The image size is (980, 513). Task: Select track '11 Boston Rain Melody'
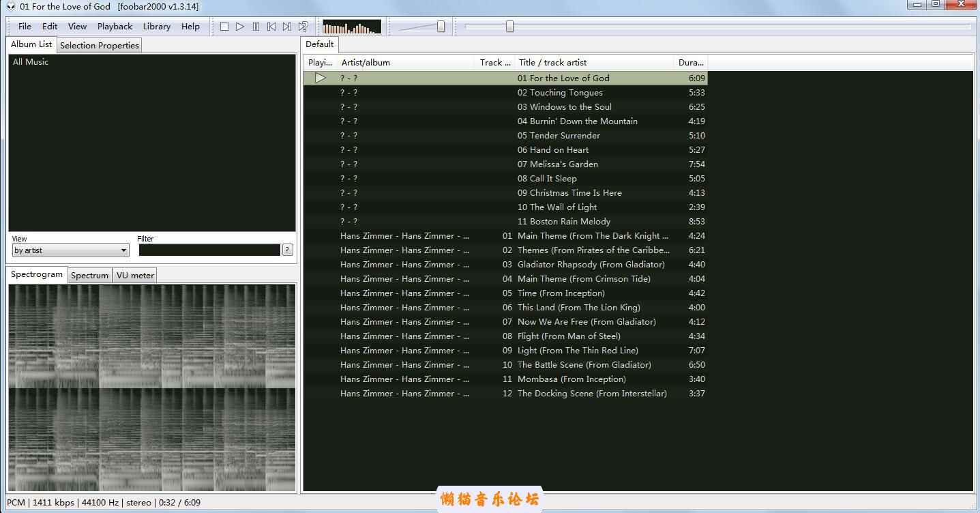pyautogui.click(x=505, y=221)
